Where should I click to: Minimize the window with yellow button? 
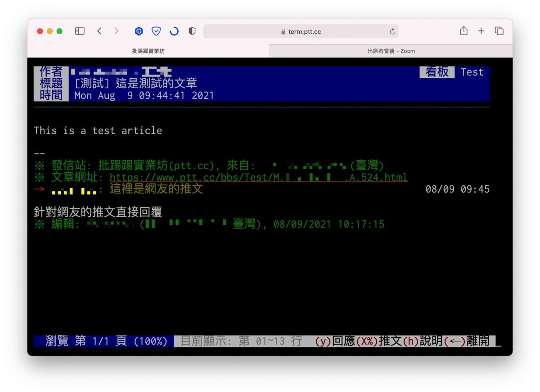[49, 31]
